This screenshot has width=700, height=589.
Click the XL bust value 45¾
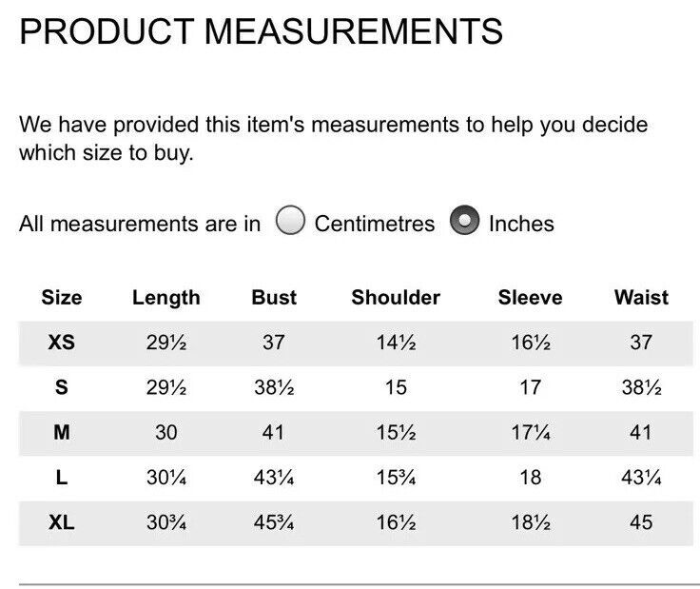274,522
